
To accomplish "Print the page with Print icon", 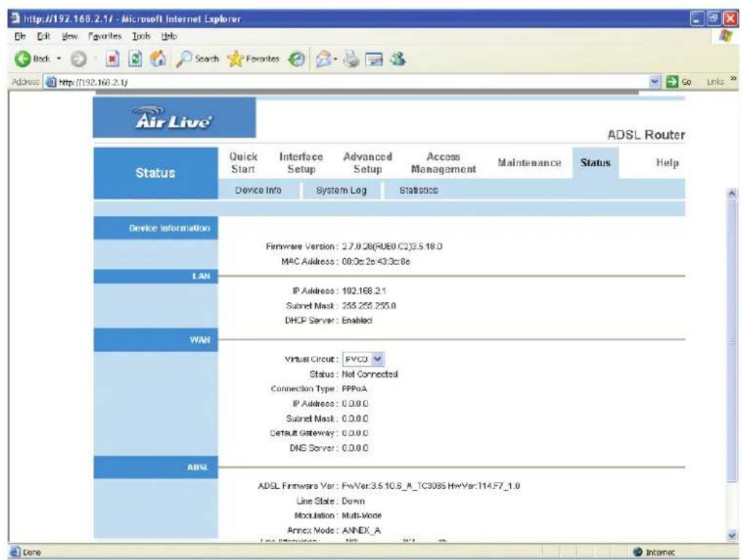I will click(351, 59).
